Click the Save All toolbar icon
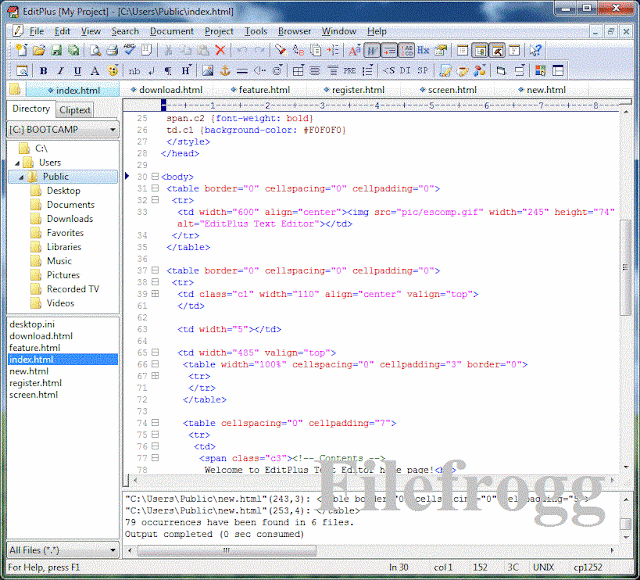 click(73, 50)
